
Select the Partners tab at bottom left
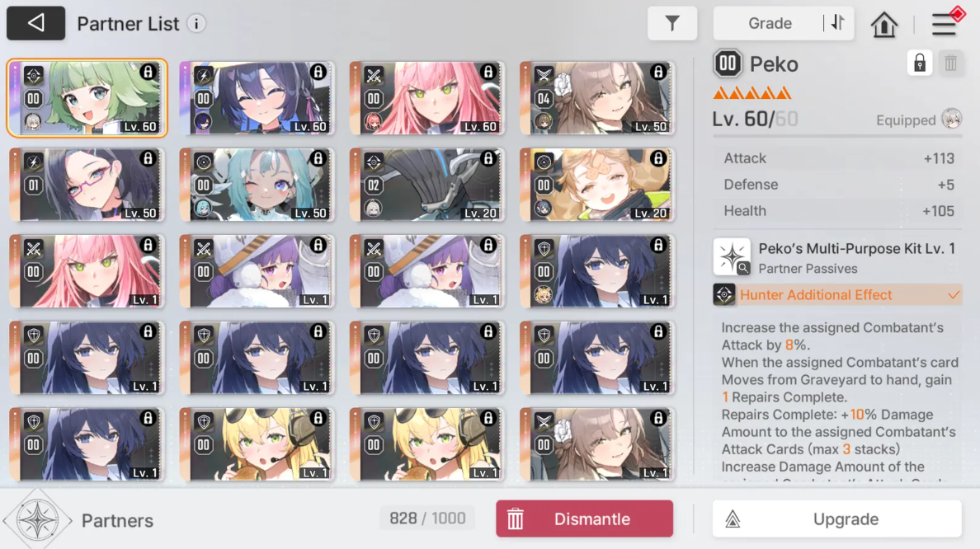coord(117,520)
